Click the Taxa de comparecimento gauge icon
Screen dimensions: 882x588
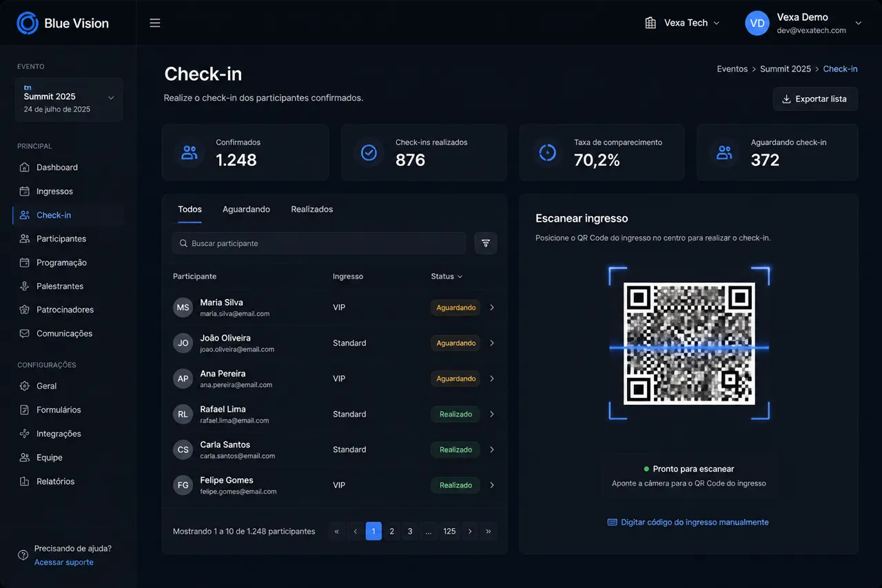click(x=548, y=152)
